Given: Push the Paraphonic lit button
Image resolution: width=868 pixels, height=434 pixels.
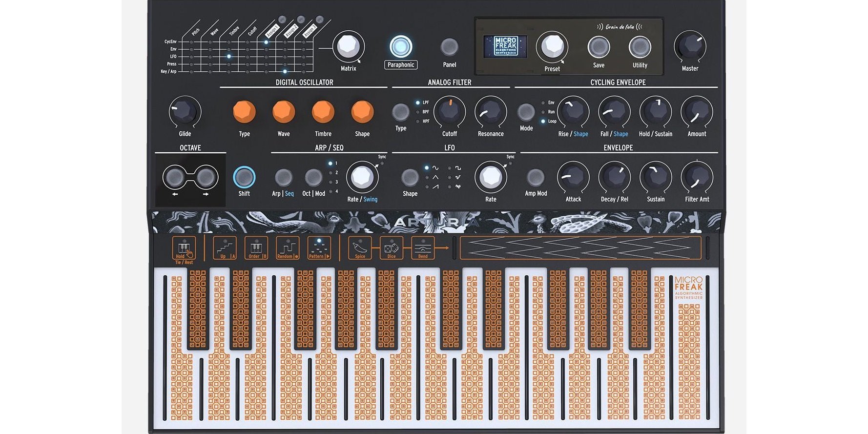Looking at the screenshot, I should (401, 47).
